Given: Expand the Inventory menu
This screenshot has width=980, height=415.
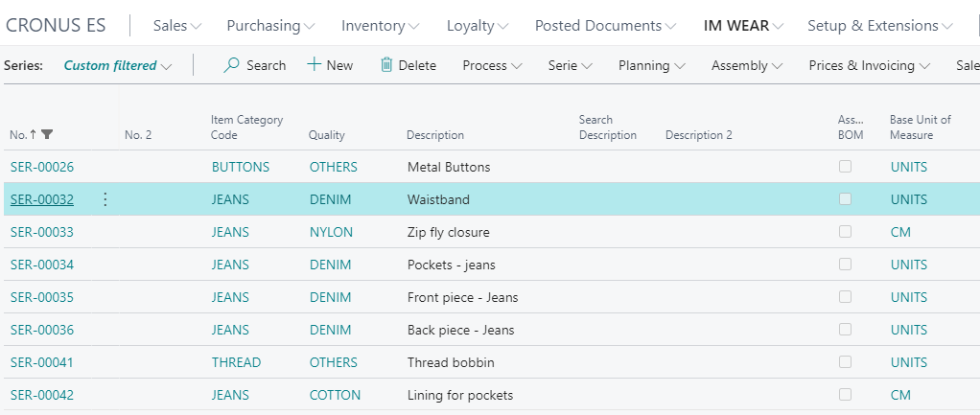Looking at the screenshot, I should tap(380, 26).
